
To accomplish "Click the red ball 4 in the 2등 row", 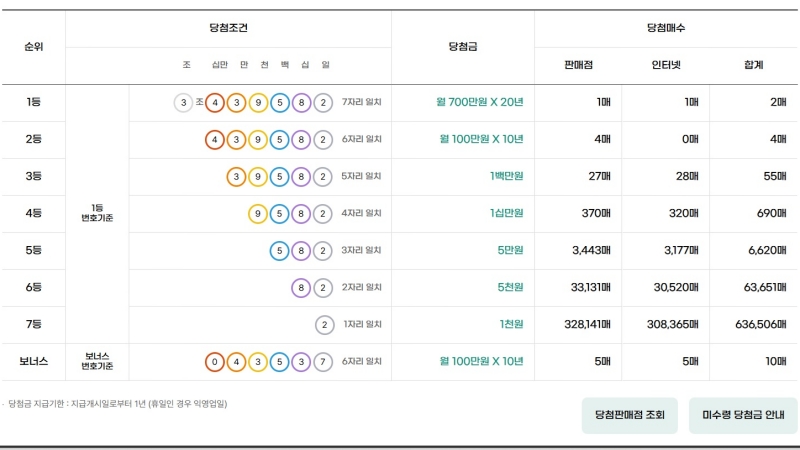I will click(x=215, y=140).
